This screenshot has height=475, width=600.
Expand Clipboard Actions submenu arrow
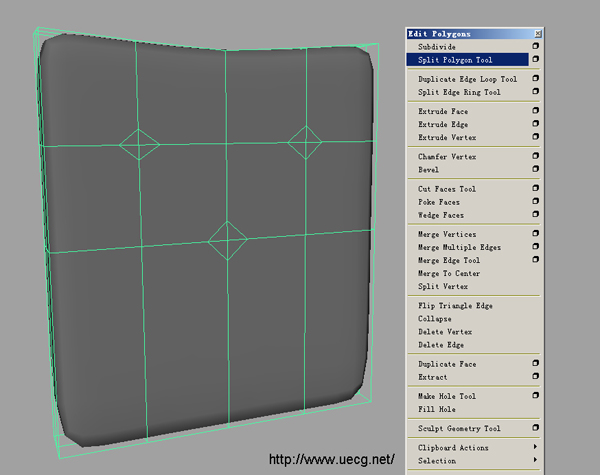535,447
